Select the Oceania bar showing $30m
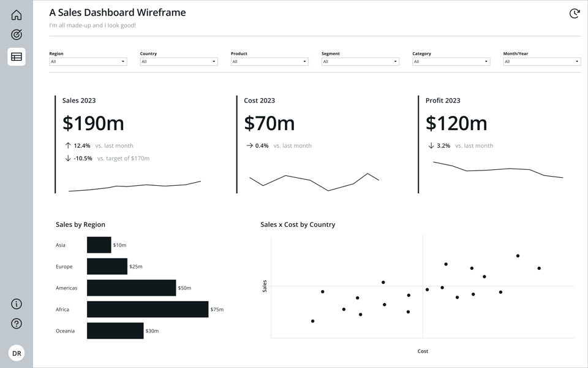The width and height of the screenshot is (588, 368). (x=115, y=331)
